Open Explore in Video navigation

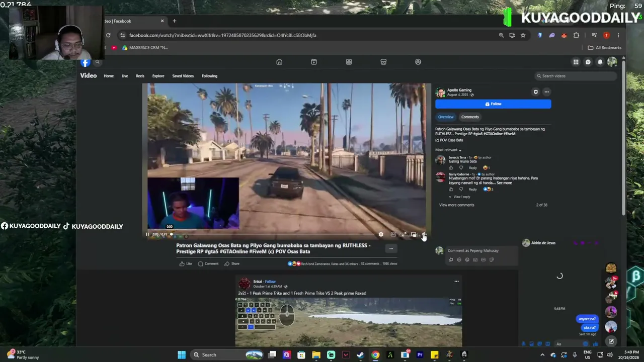158,76
